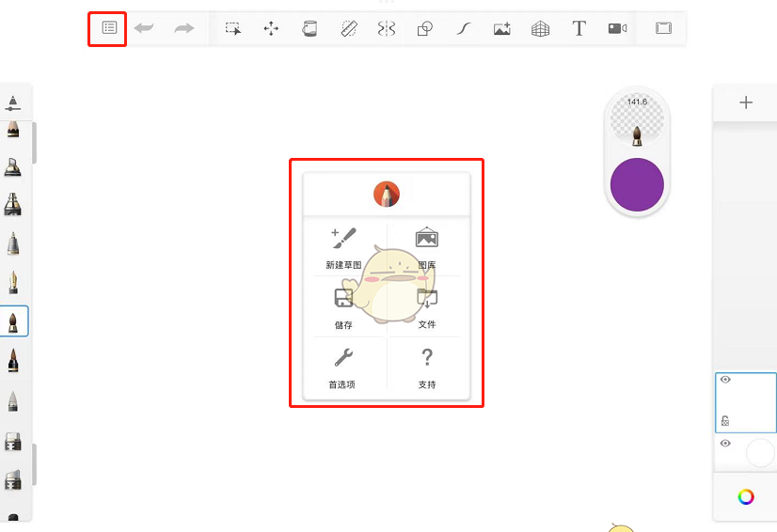Open the main menu list icon

[x=109, y=28]
